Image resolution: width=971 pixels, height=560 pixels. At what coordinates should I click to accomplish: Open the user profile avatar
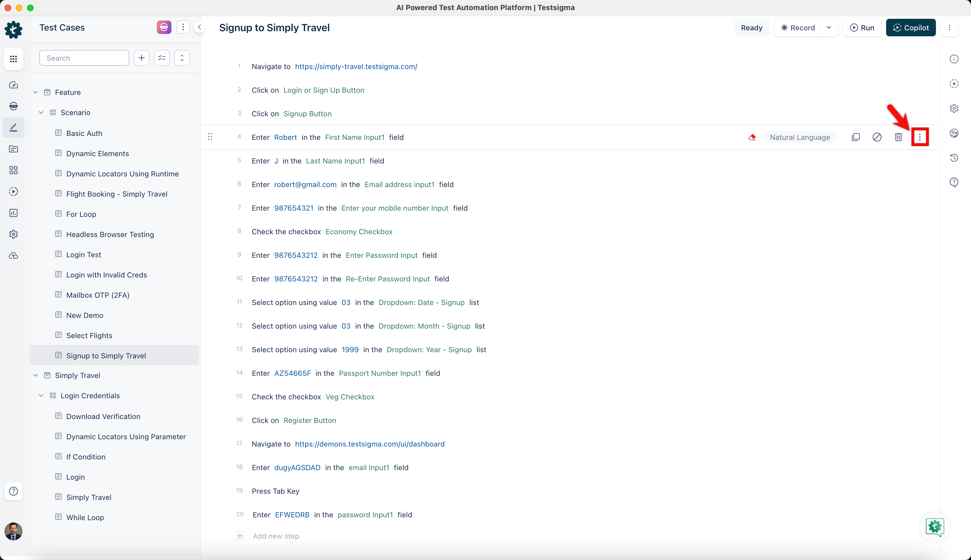(x=13, y=531)
